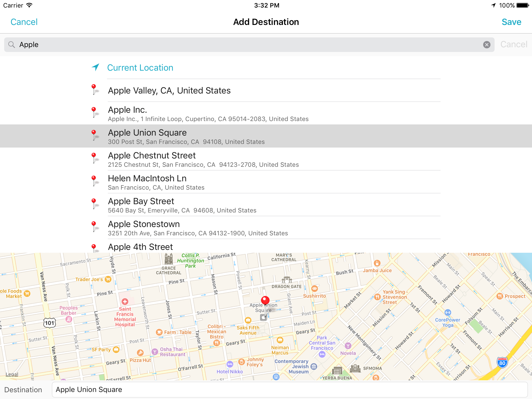This screenshot has height=399, width=532.
Task: Choose Apple Valley, CA, United States
Action: (266, 90)
